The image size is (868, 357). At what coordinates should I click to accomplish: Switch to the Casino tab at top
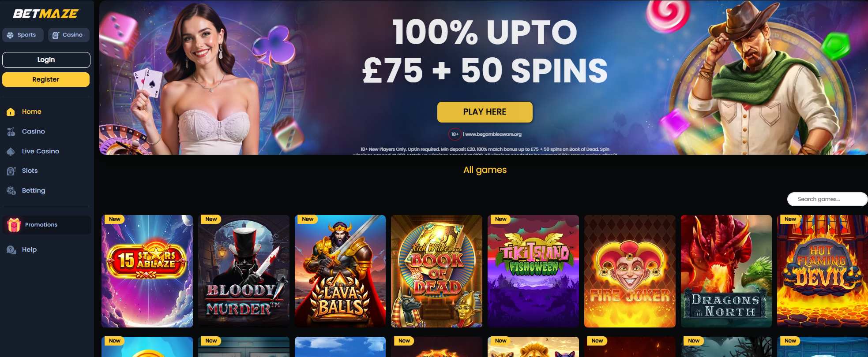[68, 35]
